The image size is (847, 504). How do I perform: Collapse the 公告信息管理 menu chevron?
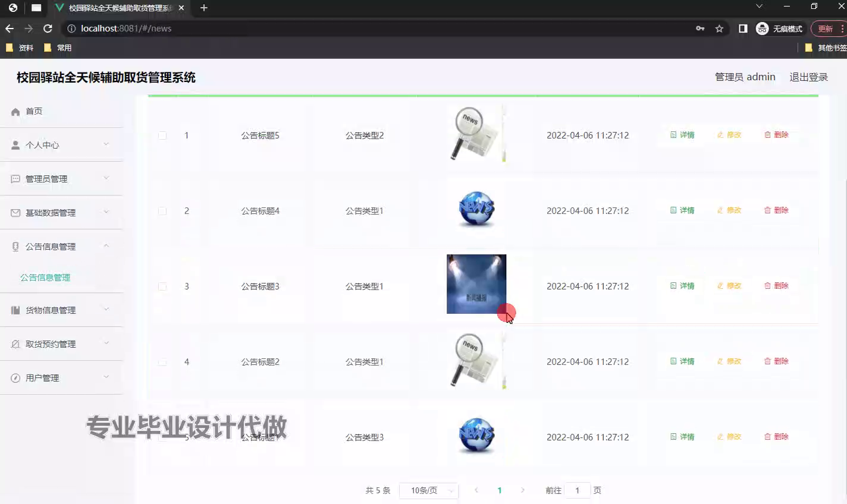[106, 246]
